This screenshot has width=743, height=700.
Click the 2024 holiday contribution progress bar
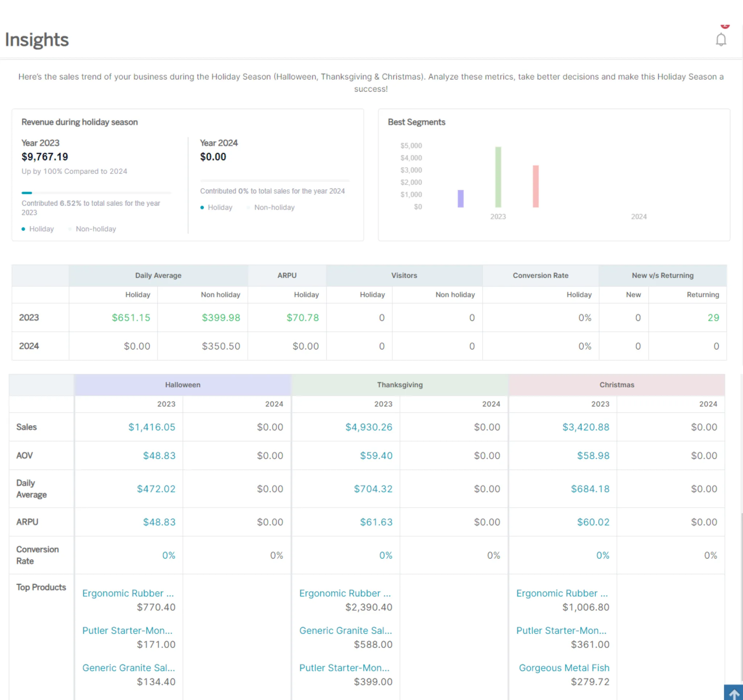click(275, 181)
